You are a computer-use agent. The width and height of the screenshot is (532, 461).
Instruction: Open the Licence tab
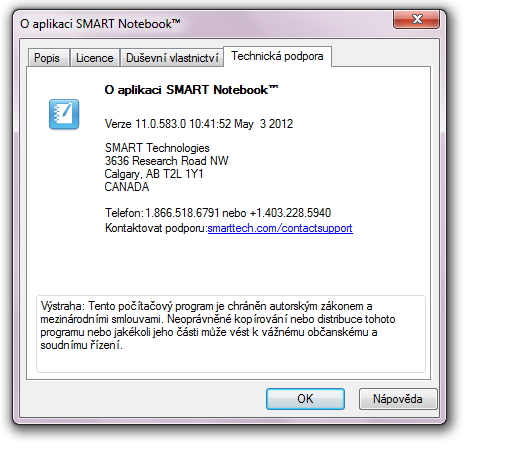click(95, 58)
